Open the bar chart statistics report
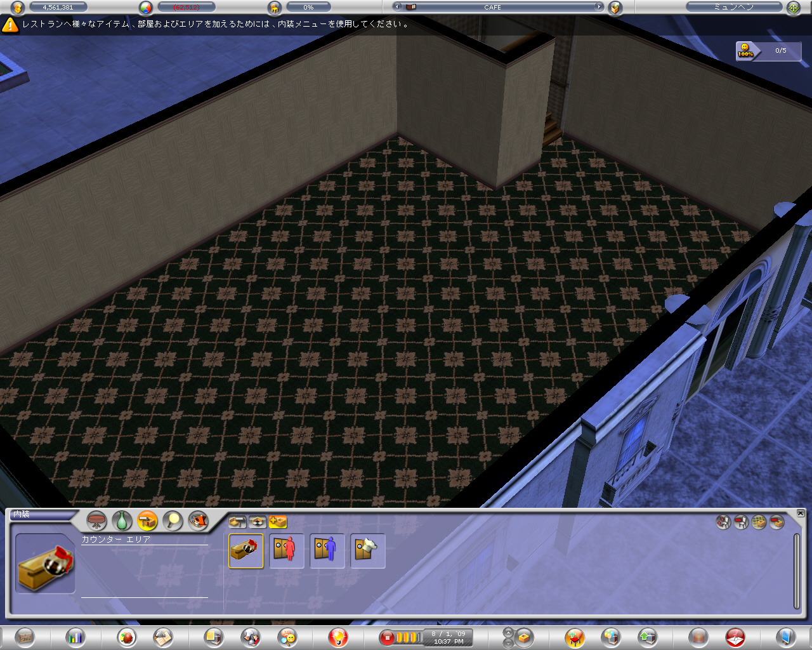Viewport: 812px width, 650px height. (75, 637)
